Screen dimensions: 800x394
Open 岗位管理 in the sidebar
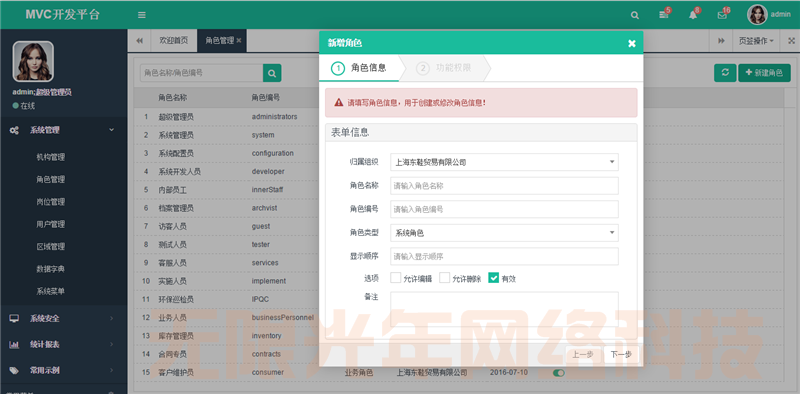[x=51, y=202]
